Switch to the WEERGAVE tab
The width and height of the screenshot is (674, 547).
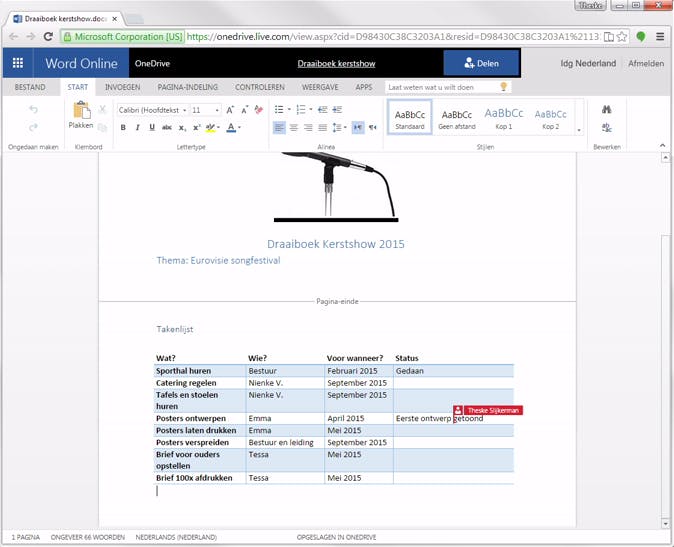[320, 87]
